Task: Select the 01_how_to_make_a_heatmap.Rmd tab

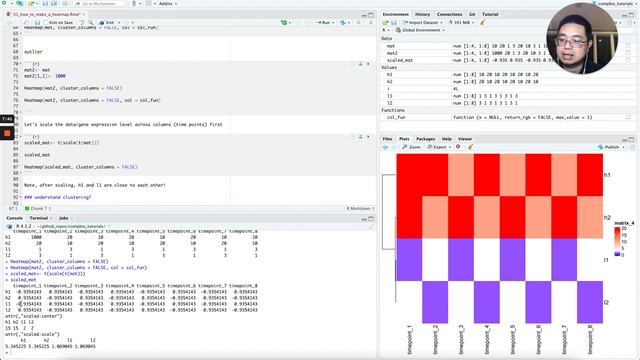Action: click(x=46, y=15)
